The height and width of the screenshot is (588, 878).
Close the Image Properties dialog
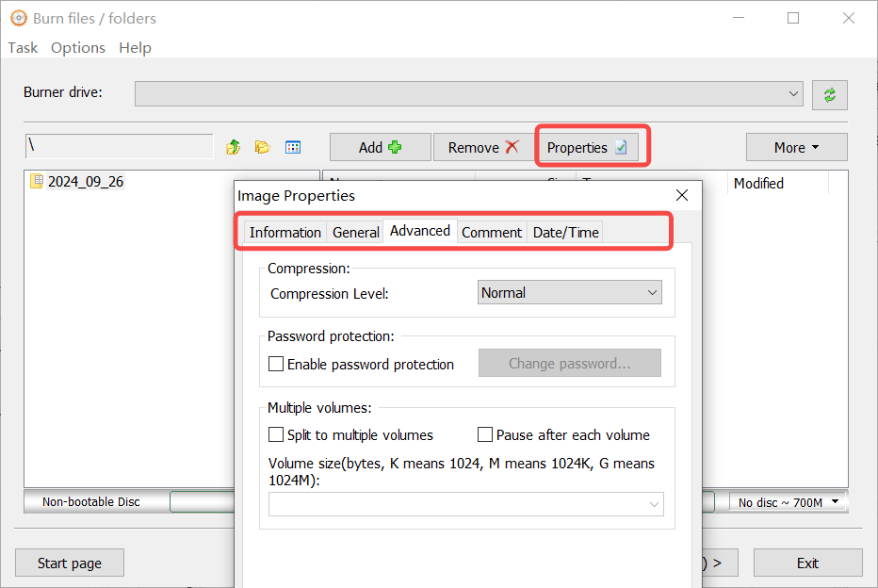(x=681, y=195)
